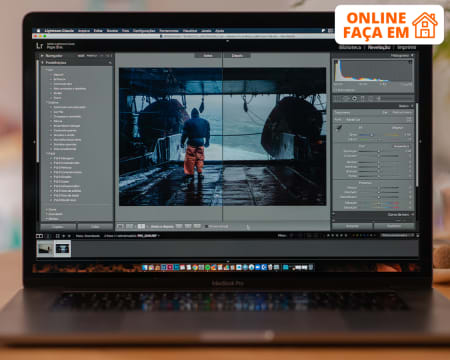Toggle the soft proofing checkbox

pyautogui.click(x=207, y=226)
